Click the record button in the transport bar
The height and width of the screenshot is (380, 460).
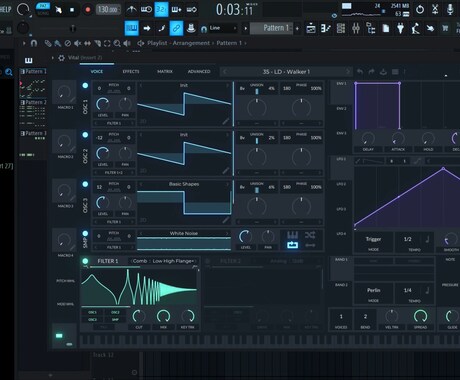(88, 10)
